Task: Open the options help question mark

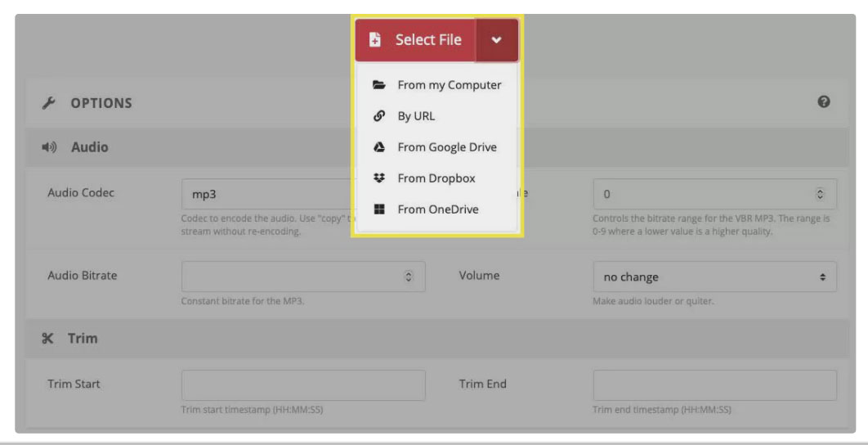Action: 824,102
